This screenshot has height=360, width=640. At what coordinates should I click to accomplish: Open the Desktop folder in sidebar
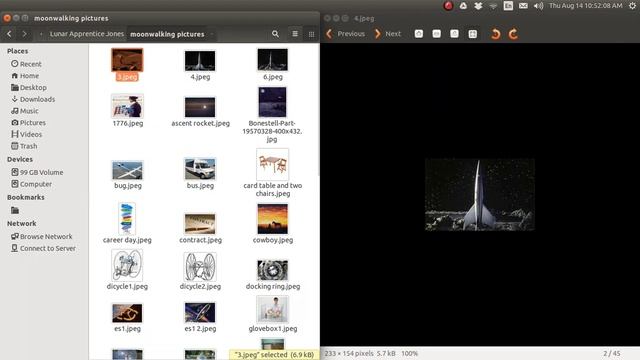(x=29, y=87)
